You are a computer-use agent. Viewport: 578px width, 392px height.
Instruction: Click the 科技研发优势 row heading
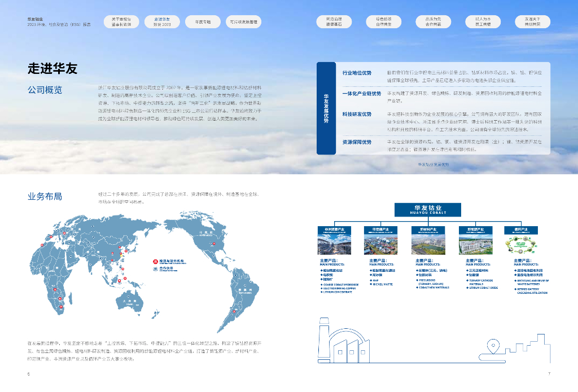tap(357, 114)
